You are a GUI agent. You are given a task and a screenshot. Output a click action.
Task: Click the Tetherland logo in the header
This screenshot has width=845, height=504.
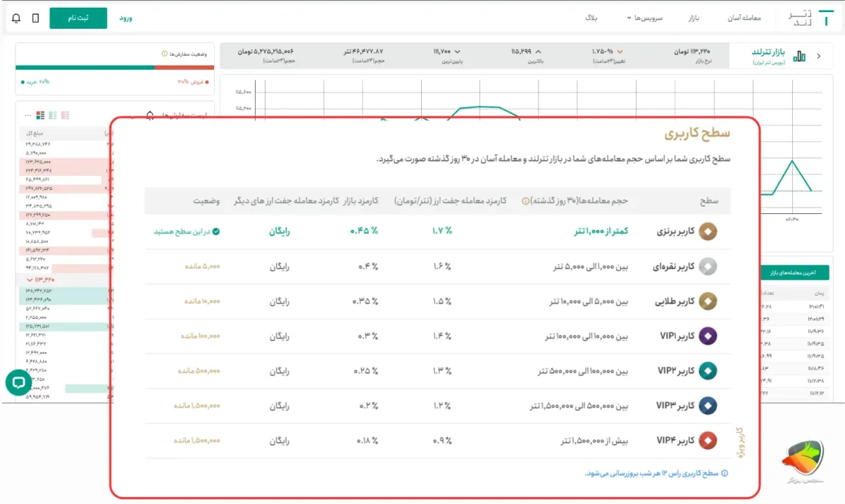(x=812, y=18)
